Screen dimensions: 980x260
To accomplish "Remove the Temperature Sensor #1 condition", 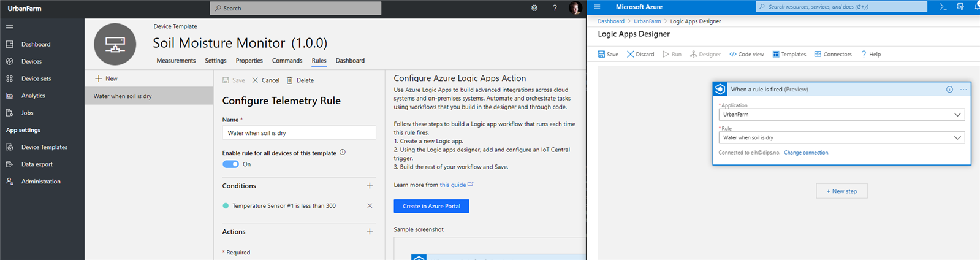I will [x=370, y=206].
